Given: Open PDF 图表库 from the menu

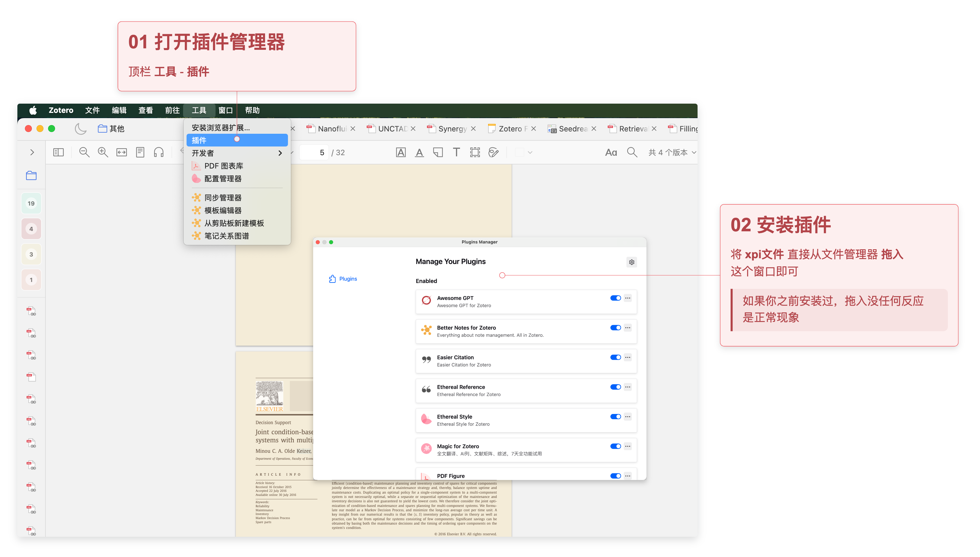Looking at the screenshot, I should 237,166.
